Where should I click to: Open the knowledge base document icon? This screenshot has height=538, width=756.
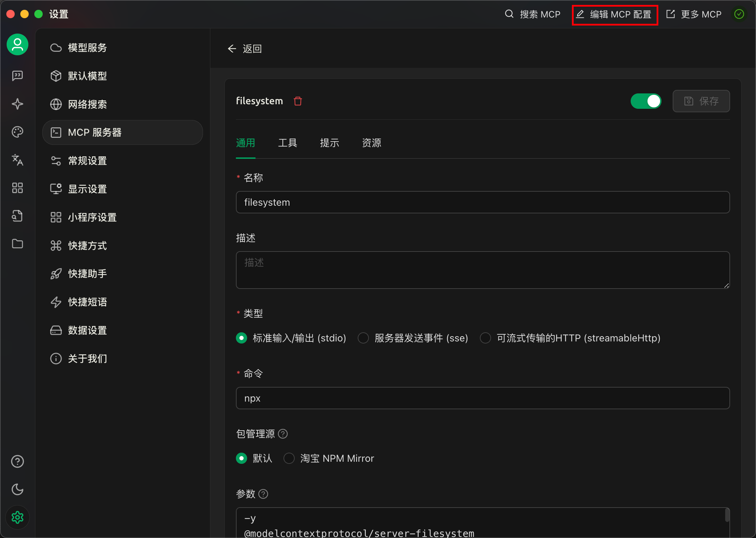coord(17,216)
